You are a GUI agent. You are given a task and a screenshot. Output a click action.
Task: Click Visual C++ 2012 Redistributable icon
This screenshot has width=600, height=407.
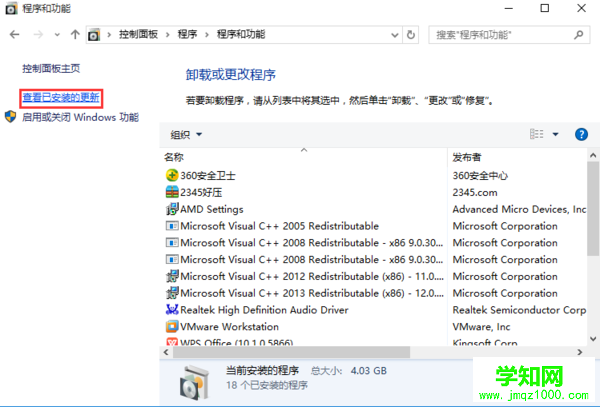pos(172,276)
